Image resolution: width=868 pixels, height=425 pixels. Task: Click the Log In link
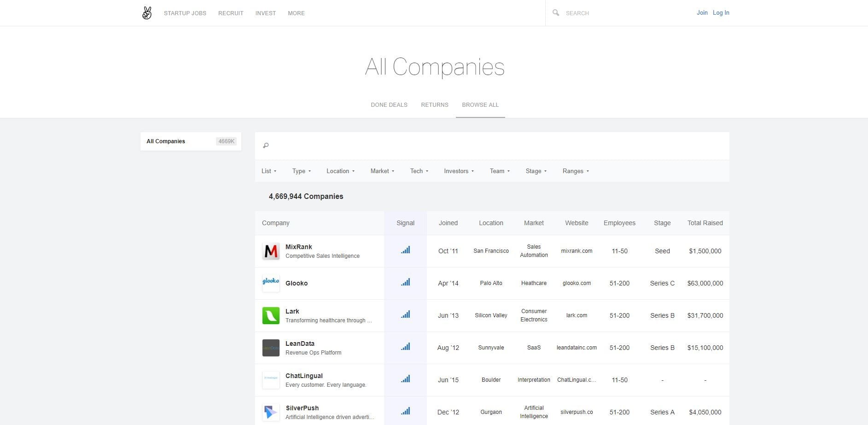click(x=721, y=13)
